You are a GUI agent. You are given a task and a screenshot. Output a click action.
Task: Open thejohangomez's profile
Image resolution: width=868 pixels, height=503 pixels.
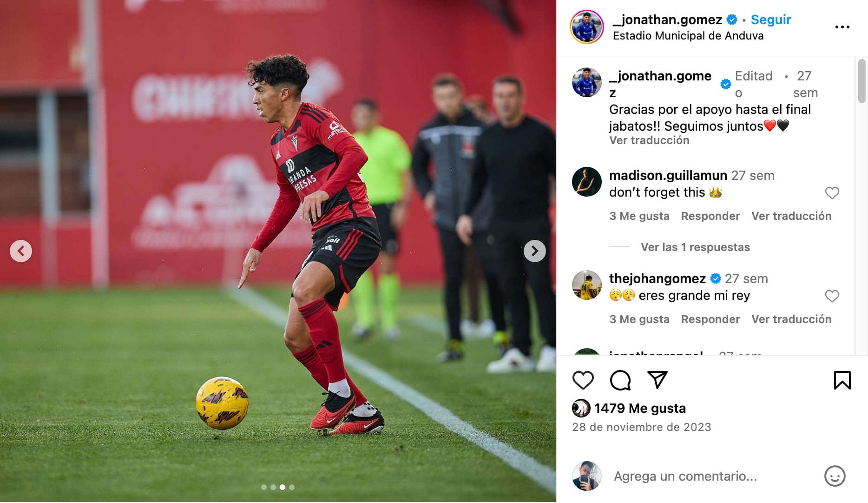point(657,278)
